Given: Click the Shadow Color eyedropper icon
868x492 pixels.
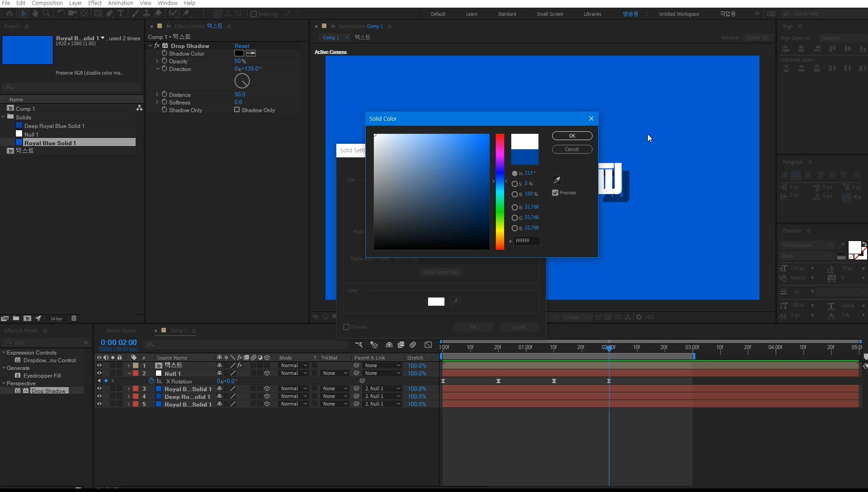Looking at the screenshot, I should click(x=251, y=53).
